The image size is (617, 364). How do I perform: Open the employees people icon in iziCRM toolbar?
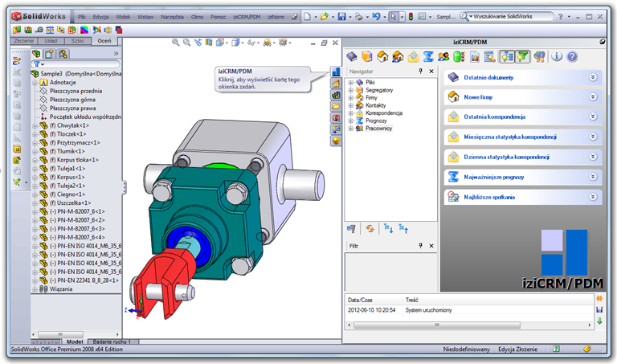[443, 57]
